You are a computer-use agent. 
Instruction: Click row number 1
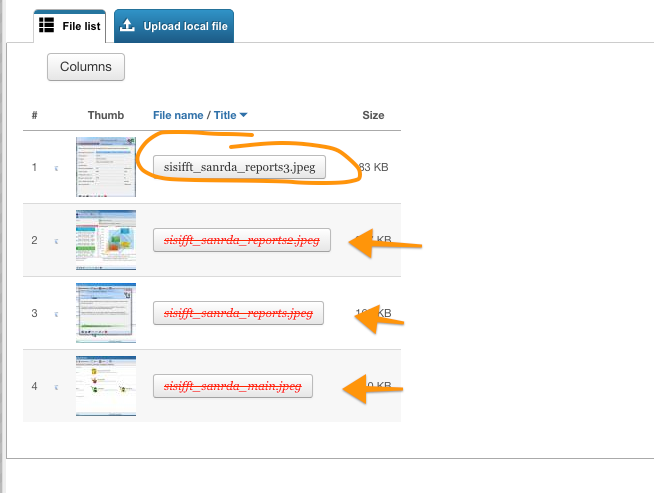click(34, 167)
